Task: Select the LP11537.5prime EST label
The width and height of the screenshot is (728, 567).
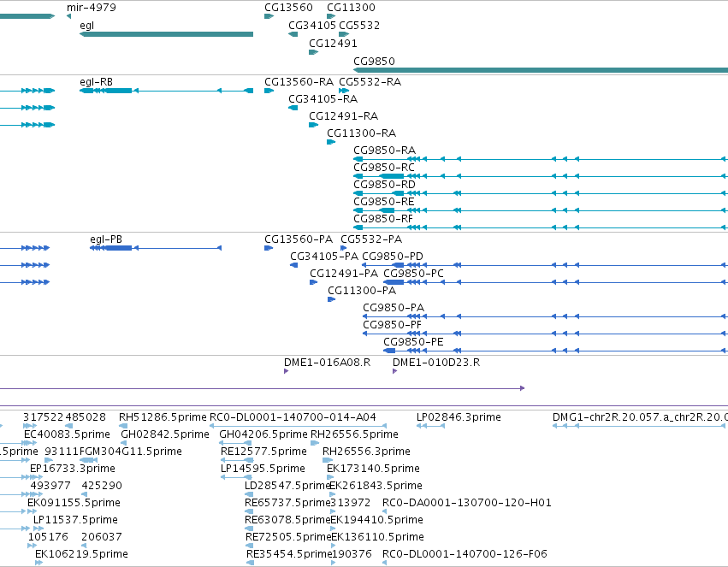Action: point(75,521)
